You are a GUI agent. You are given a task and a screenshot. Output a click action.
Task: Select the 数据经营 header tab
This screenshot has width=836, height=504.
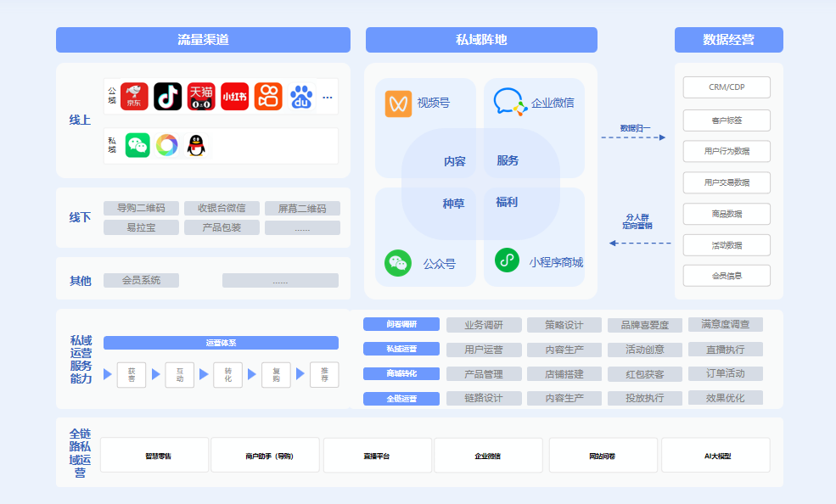728,39
